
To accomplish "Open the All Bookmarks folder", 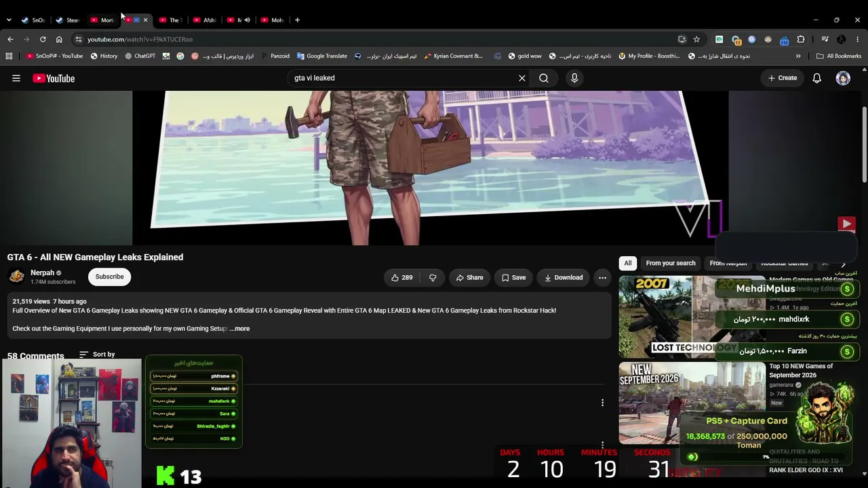I will click(x=839, y=56).
